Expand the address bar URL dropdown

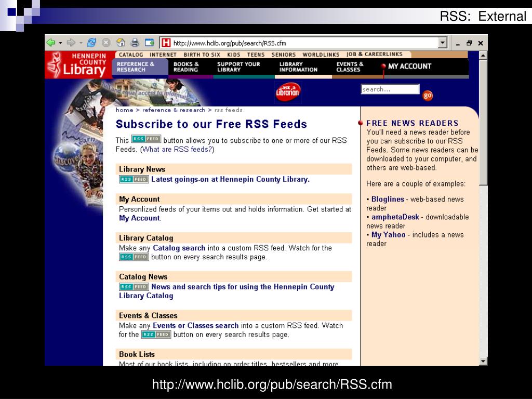[443, 43]
